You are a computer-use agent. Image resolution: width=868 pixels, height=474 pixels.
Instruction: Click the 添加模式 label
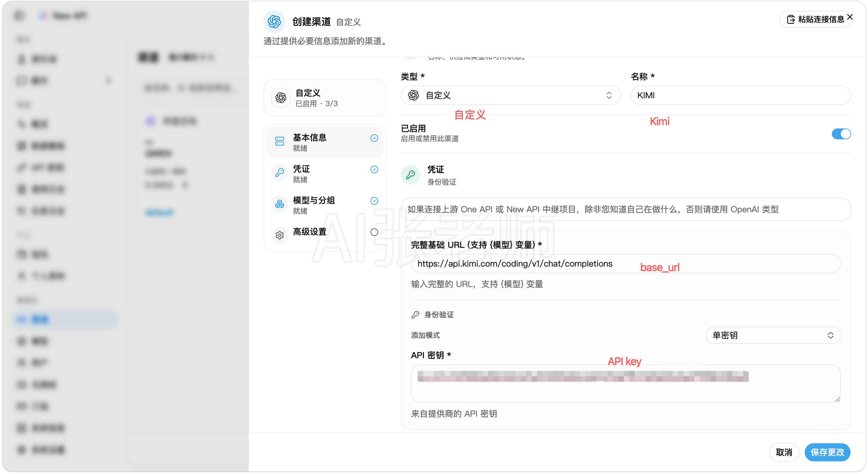425,335
